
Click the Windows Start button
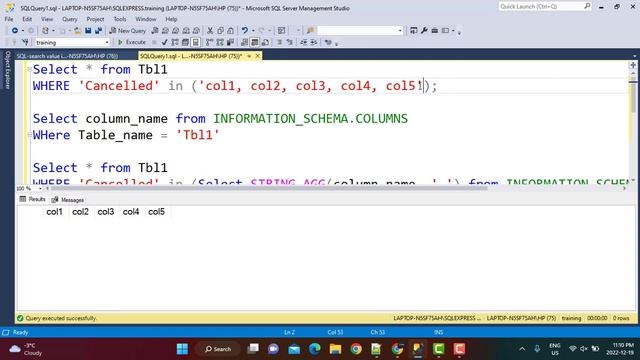coord(182,349)
